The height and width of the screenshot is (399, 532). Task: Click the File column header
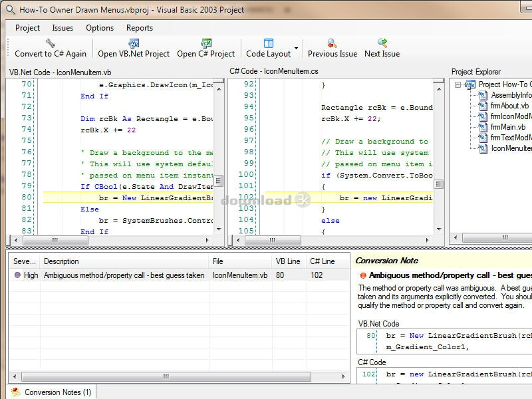(240, 261)
